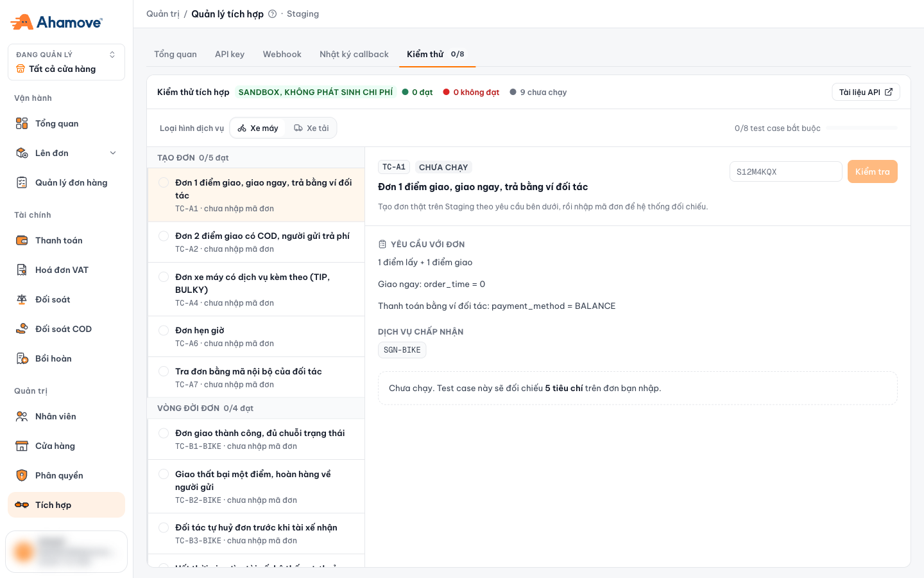Click the Ahamove logo
This screenshot has width=924, height=578.
pyautogui.click(x=56, y=22)
